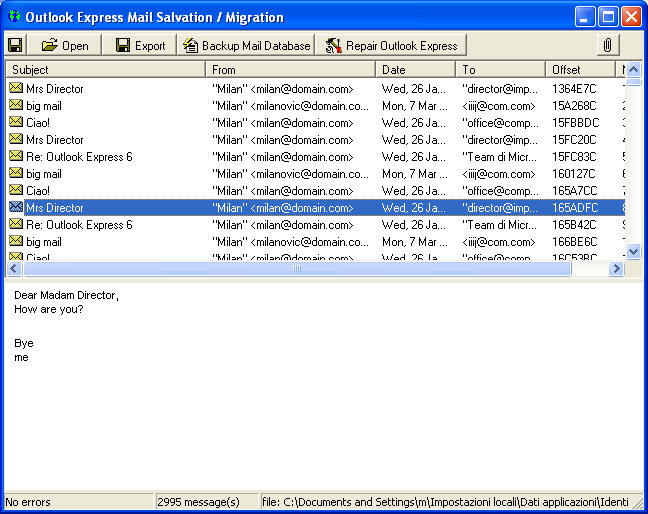Viewport: 648px width, 514px height.
Task: Click the floppy disk save icon
Action: [16, 45]
